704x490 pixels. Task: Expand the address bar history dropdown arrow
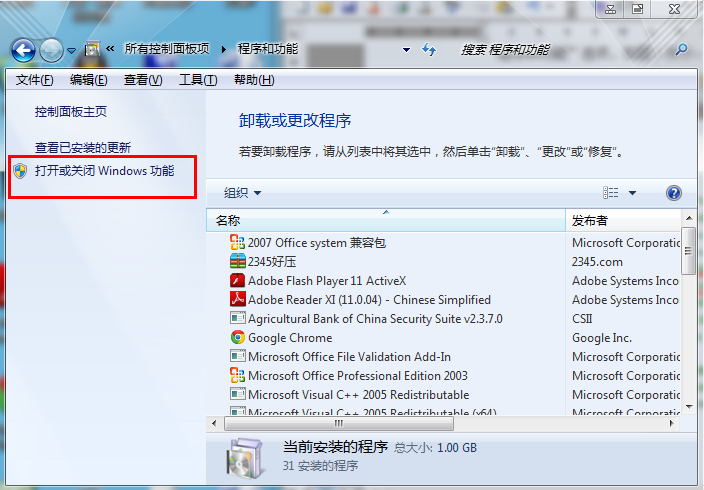point(406,49)
